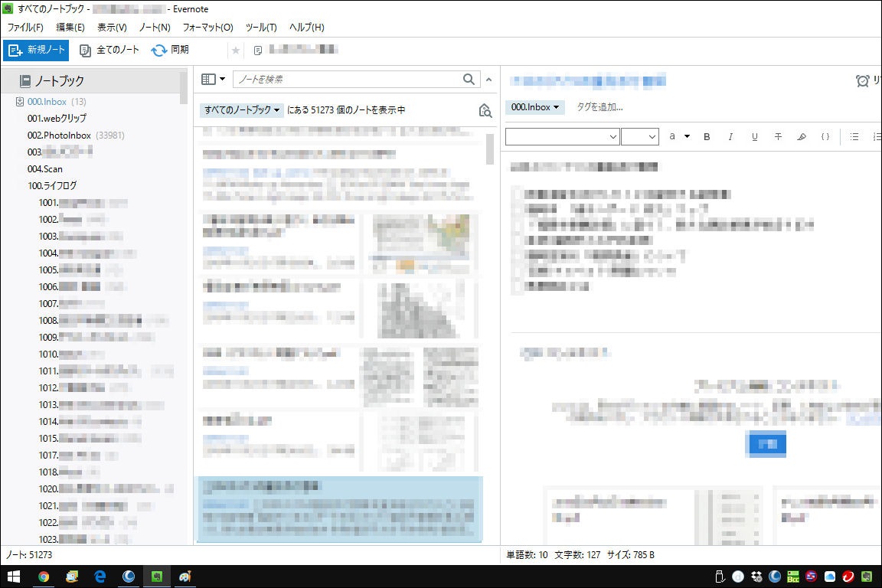The image size is (882, 588).
Task: Open the フォーマット(O) menu
Action: point(207,27)
